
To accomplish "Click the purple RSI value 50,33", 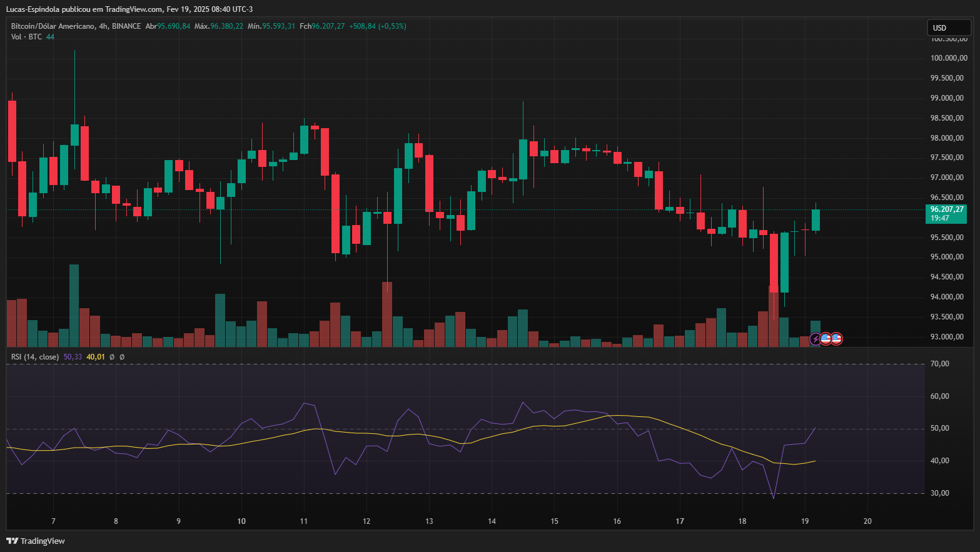I will [x=73, y=357].
